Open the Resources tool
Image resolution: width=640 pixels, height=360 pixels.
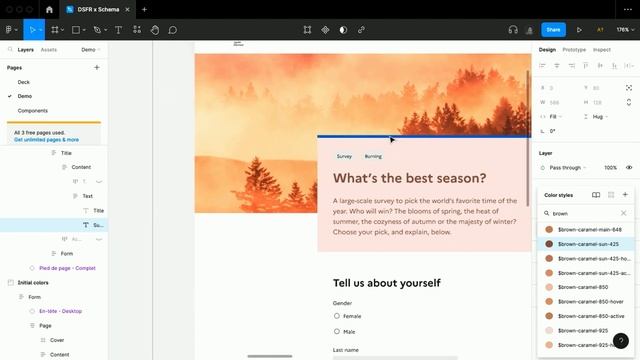[x=137, y=30]
